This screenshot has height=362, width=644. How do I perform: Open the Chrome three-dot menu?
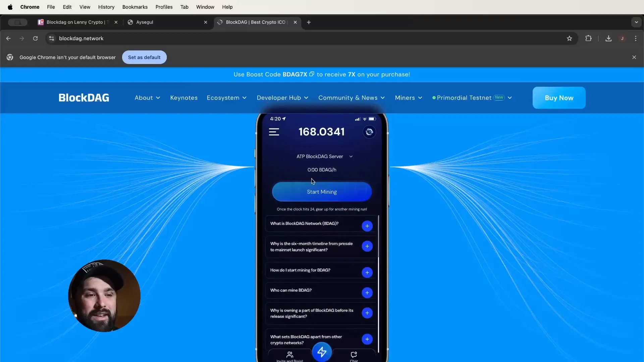point(636,39)
